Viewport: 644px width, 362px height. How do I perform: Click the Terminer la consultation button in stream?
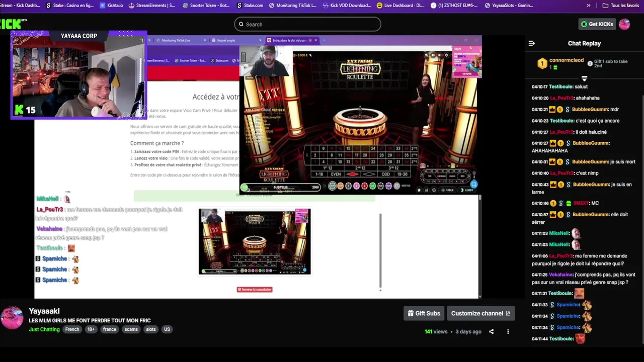255,290
